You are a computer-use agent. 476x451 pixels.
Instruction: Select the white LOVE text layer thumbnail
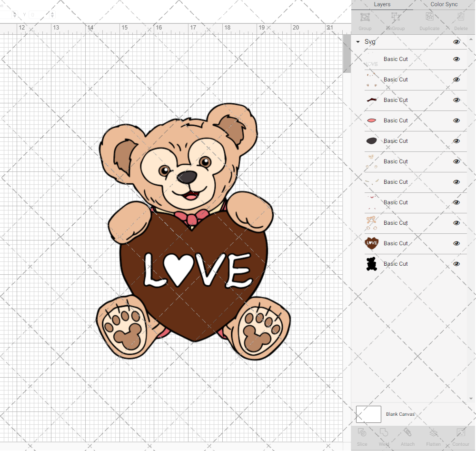click(372, 60)
